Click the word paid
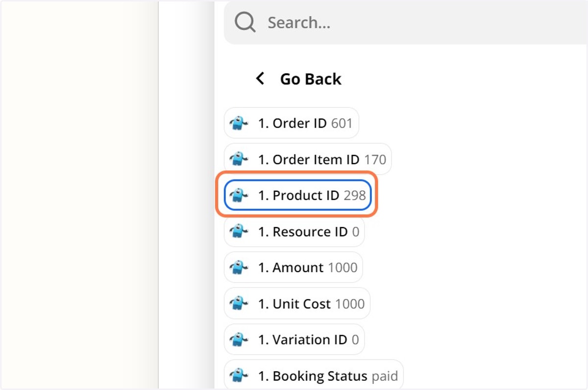The width and height of the screenshot is (588, 390). 385,377
